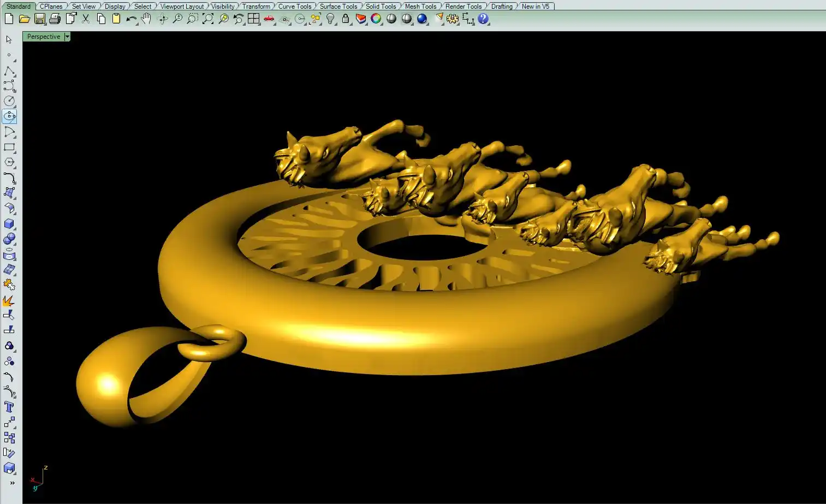Click Zoom Extents icon
The width and height of the screenshot is (826, 504).
click(x=208, y=19)
